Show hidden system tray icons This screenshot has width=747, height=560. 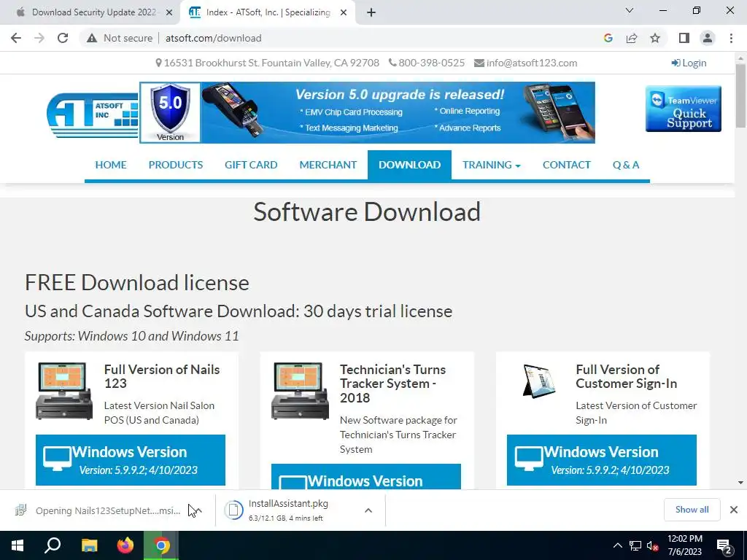[617, 545]
